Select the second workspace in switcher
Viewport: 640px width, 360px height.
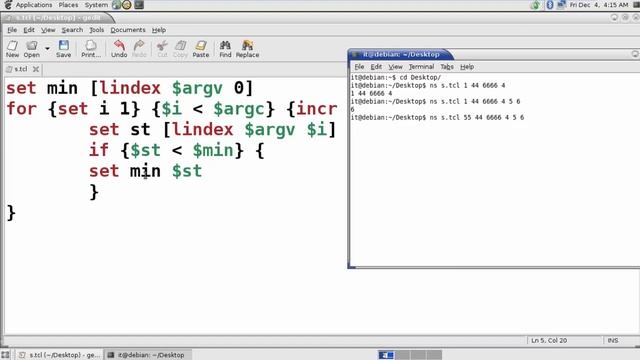[x=402, y=355]
